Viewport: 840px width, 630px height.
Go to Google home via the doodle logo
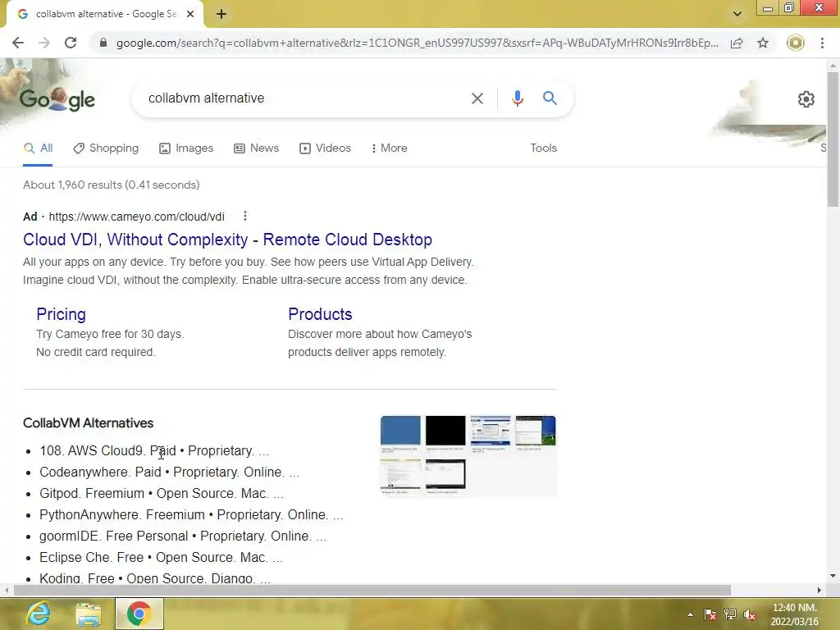point(57,99)
